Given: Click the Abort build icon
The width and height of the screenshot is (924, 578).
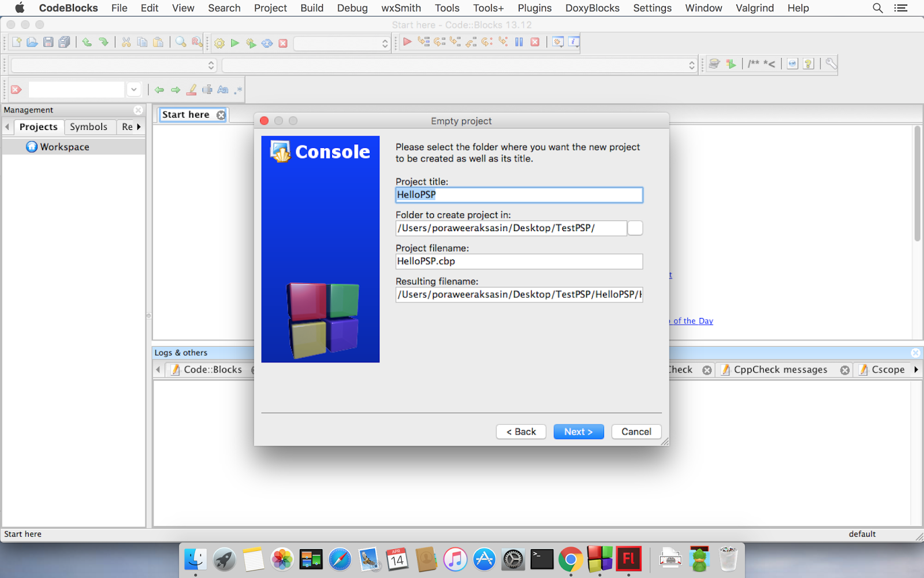Looking at the screenshot, I should coord(283,43).
